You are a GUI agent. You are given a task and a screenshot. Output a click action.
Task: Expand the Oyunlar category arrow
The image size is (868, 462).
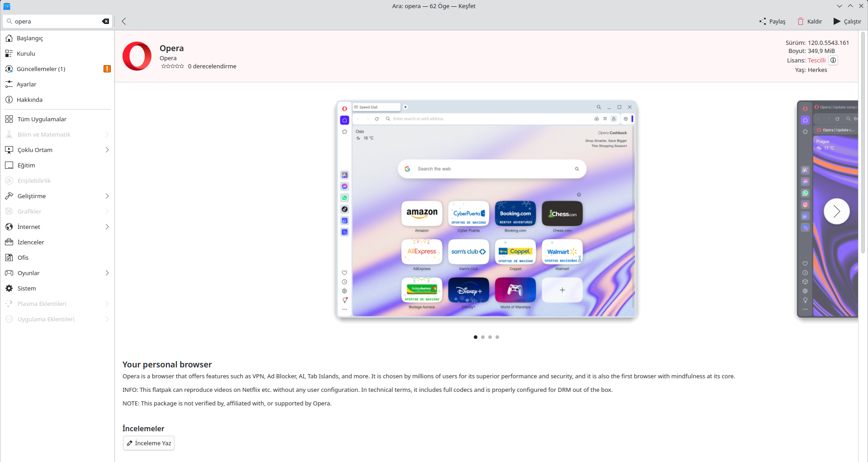[x=107, y=273]
